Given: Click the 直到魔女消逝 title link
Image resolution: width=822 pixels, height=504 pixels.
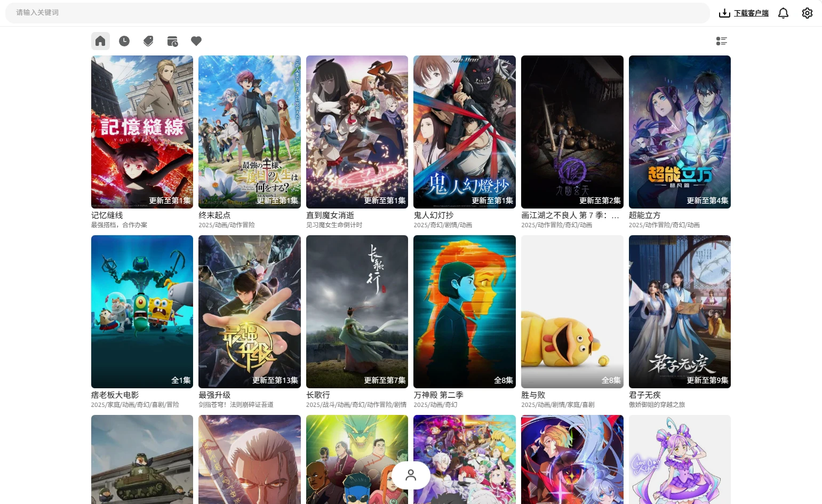Looking at the screenshot, I should 330,215.
